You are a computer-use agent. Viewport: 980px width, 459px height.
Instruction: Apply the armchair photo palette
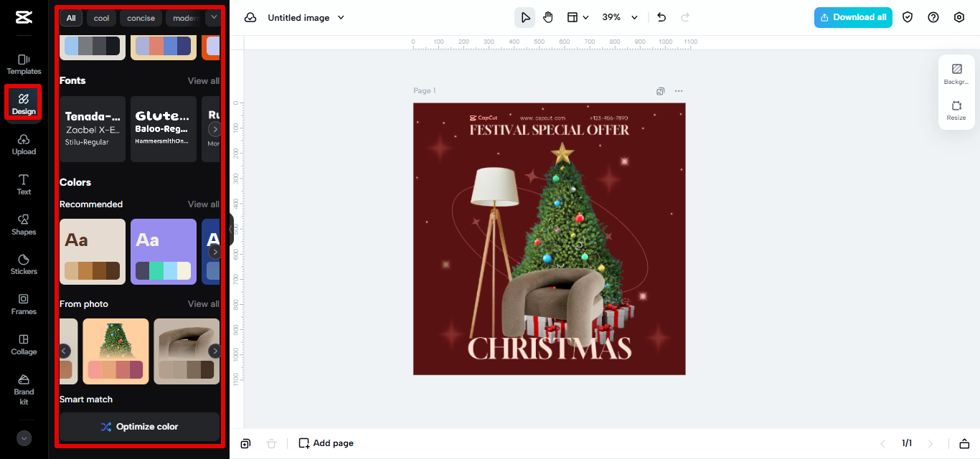tap(187, 351)
